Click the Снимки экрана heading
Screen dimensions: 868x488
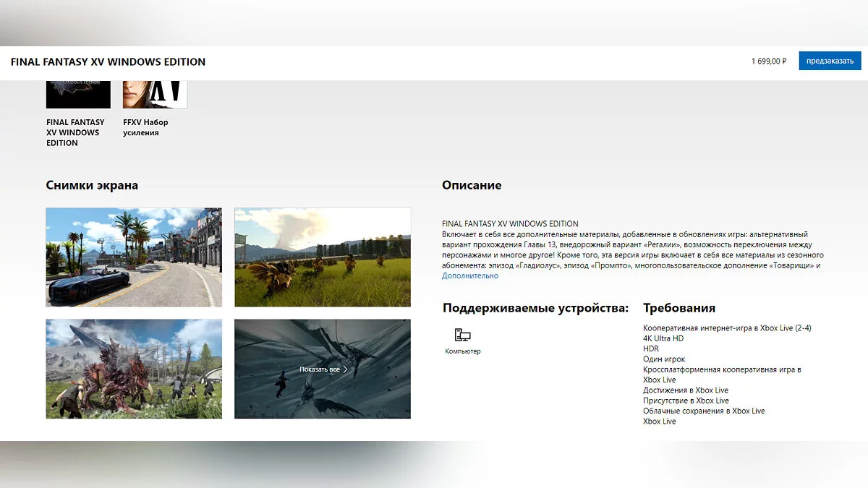92,185
